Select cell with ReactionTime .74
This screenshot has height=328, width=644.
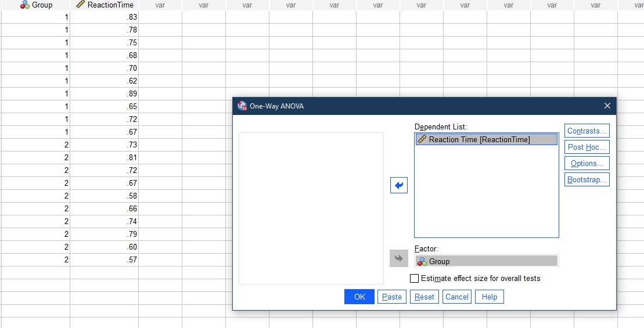pos(105,221)
